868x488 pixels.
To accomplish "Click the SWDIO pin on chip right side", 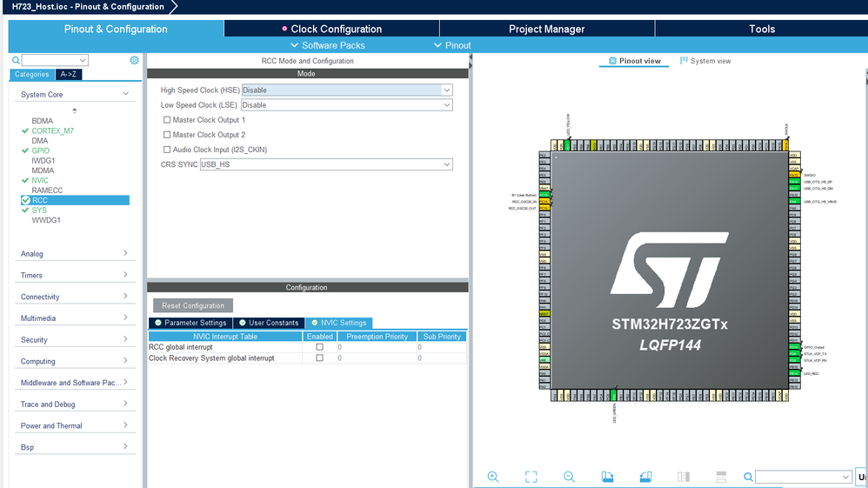I will pos(794,175).
